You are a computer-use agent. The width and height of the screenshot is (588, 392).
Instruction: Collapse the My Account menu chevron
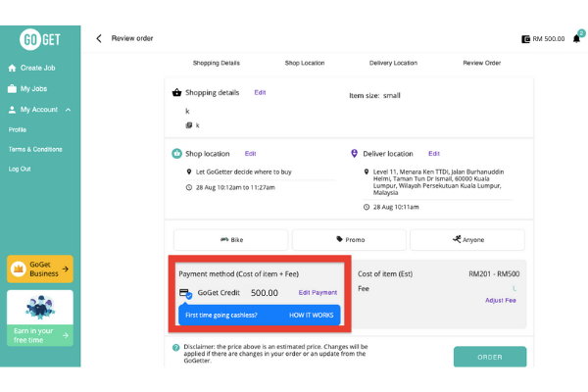(x=68, y=110)
